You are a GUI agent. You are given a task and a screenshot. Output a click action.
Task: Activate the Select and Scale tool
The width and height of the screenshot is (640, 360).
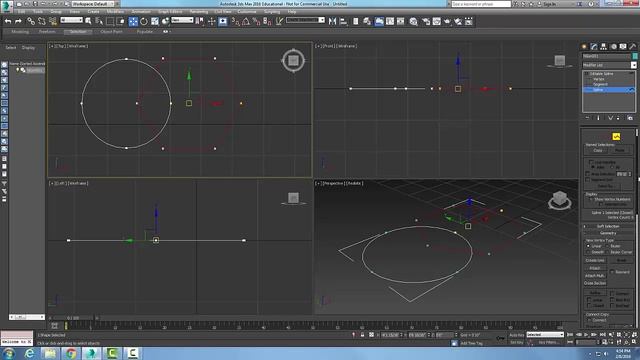pyautogui.click(x=155, y=21)
